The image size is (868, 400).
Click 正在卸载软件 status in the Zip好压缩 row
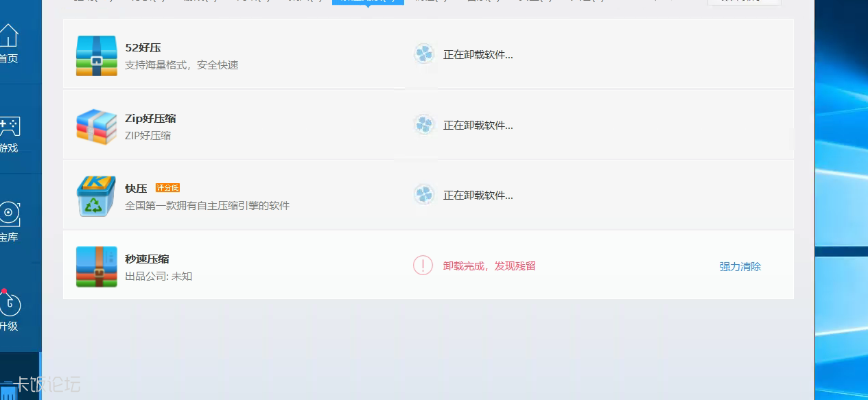(x=478, y=126)
